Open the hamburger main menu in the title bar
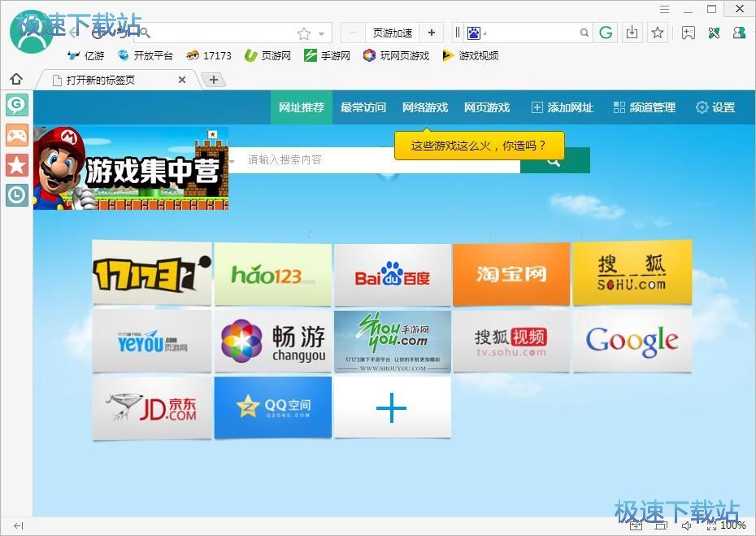 [664, 9]
